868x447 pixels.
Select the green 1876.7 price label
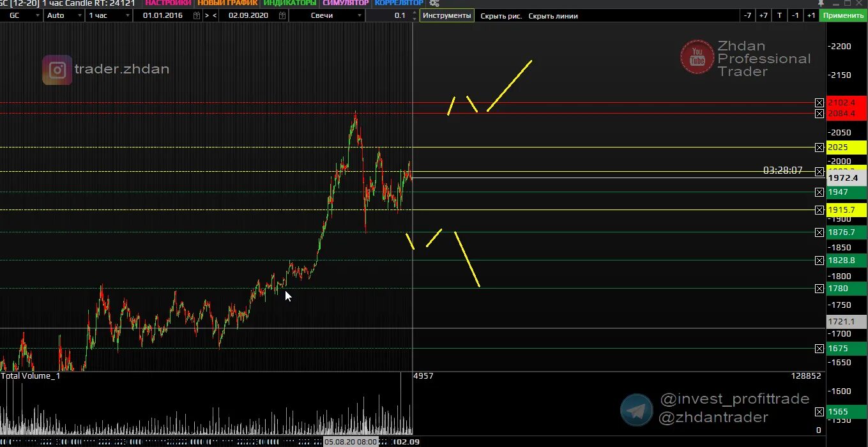(846, 232)
